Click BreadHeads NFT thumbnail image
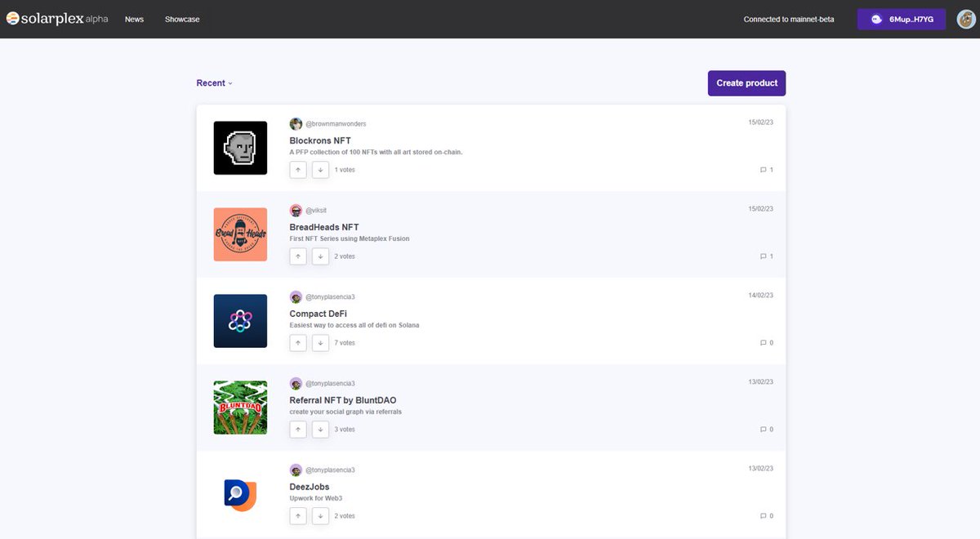Screen dimensions: 980x539 [x=240, y=234]
